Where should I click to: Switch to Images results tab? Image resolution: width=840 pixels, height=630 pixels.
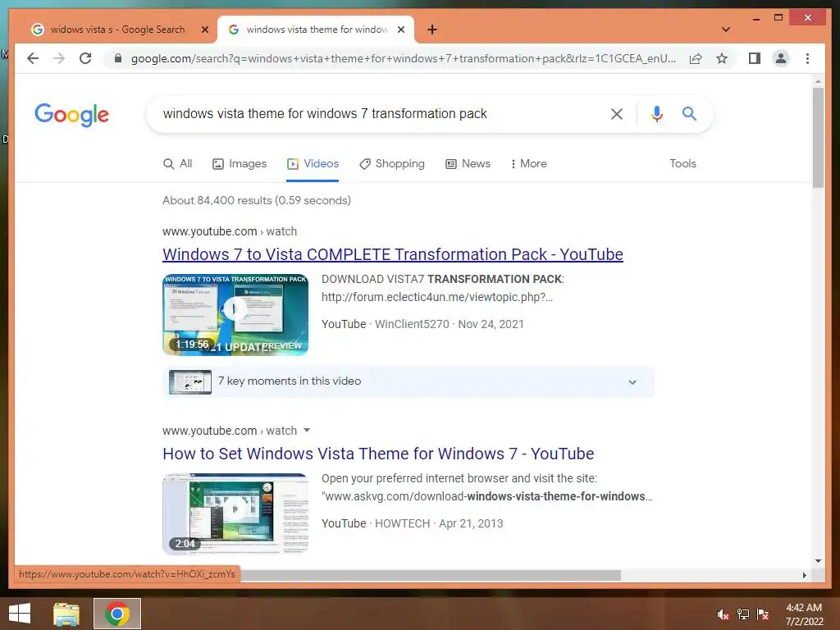[x=240, y=163]
